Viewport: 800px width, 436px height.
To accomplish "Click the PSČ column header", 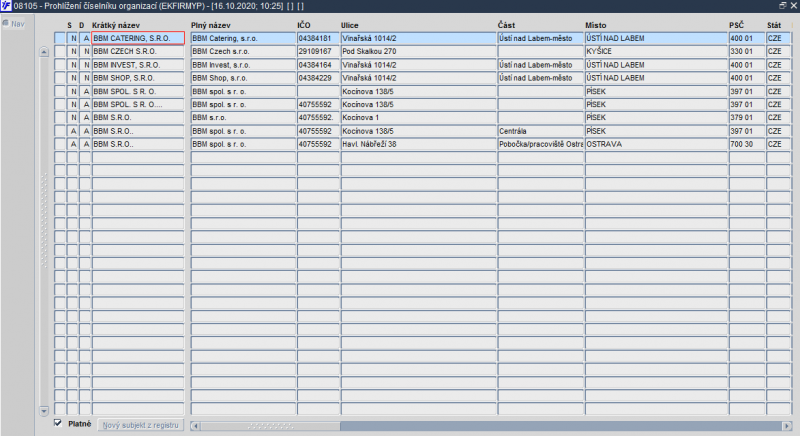I will click(736, 25).
